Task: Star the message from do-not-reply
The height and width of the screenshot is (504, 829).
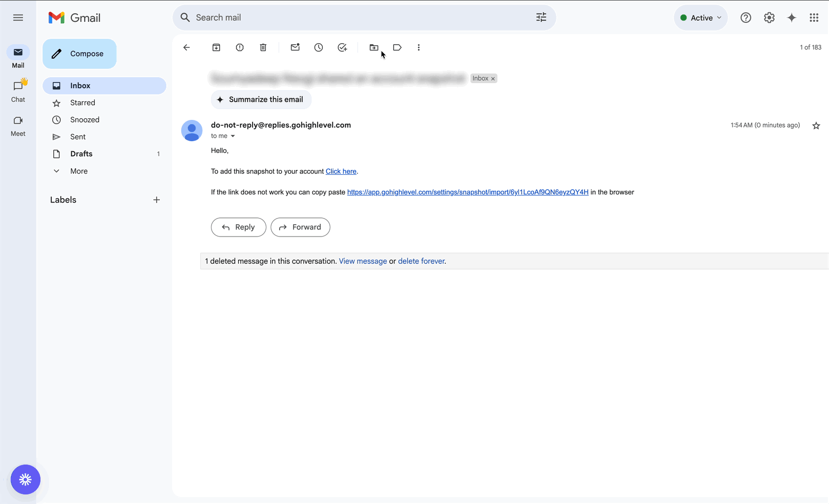Action: [816, 125]
